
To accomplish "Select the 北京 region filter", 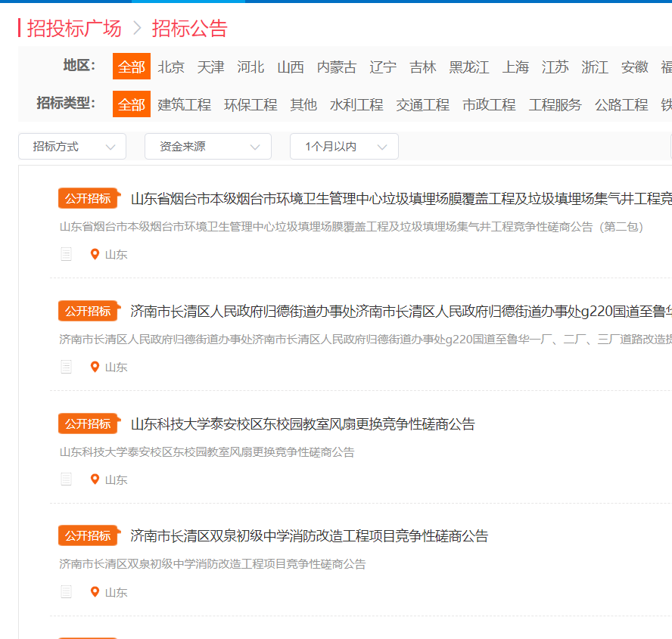I will click(170, 67).
